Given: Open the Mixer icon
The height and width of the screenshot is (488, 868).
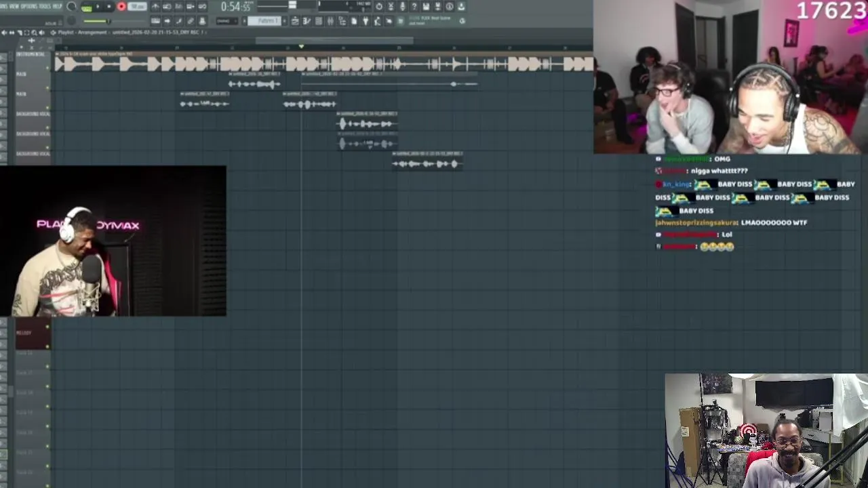Looking at the screenshot, I should coord(330,21).
